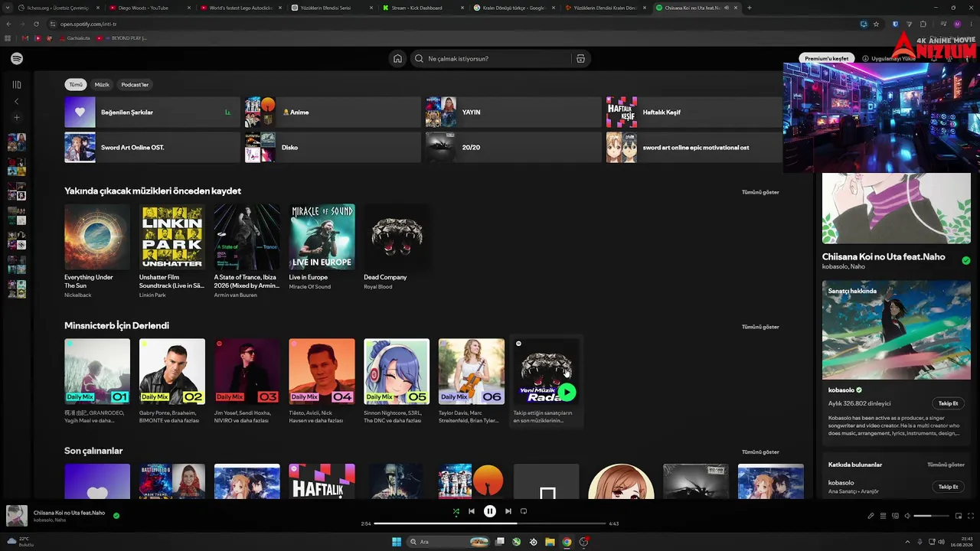Open the Browse icon in search bar
The image size is (980, 551).
(580, 59)
